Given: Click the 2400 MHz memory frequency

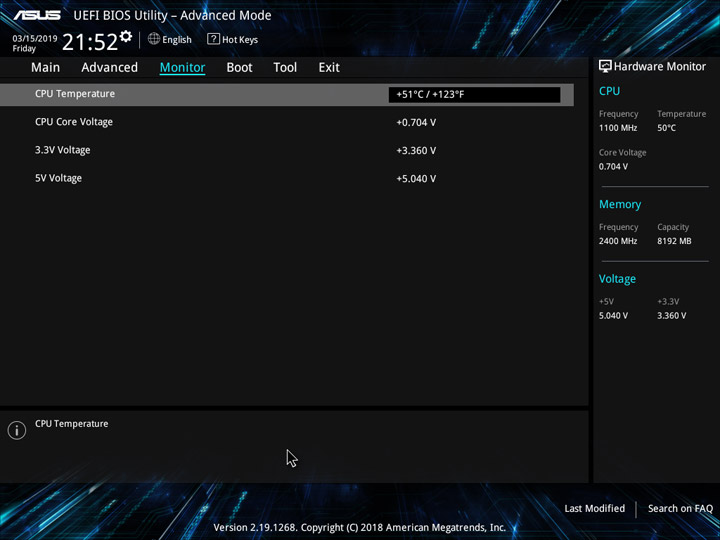Looking at the screenshot, I should (x=618, y=241).
